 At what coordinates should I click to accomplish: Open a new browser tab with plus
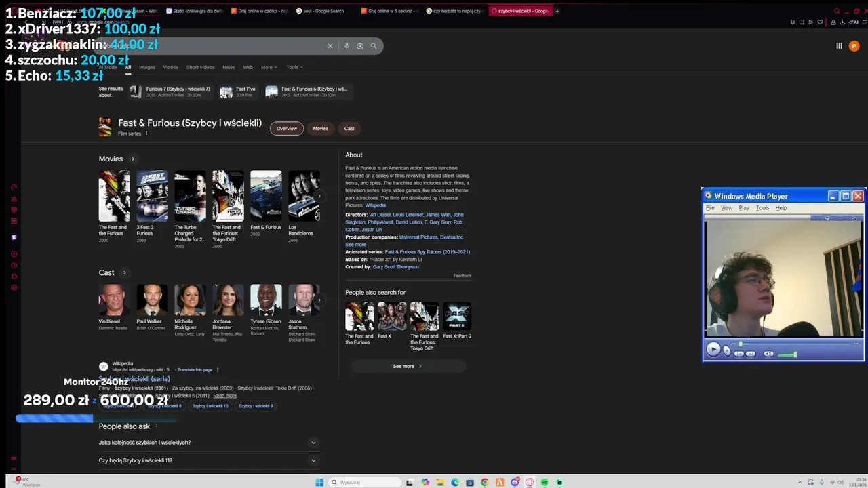557,11
